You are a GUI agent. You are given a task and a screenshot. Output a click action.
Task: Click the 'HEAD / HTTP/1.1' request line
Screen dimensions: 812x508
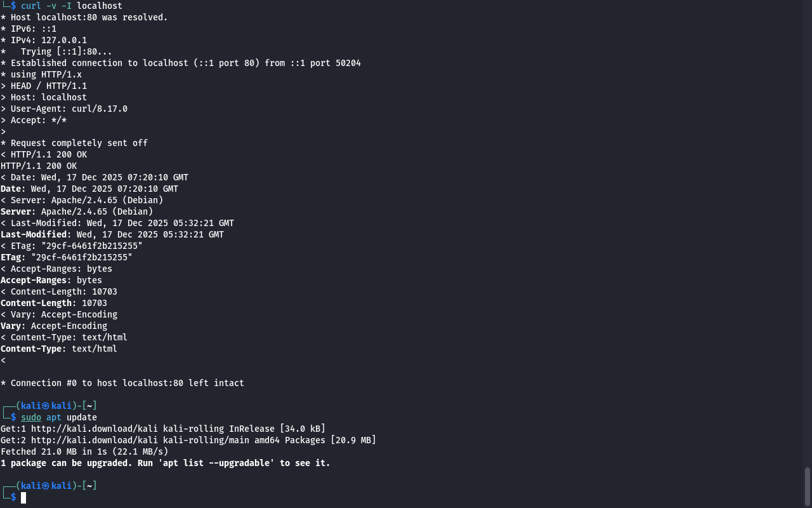pyautogui.click(x=48, y=86)
